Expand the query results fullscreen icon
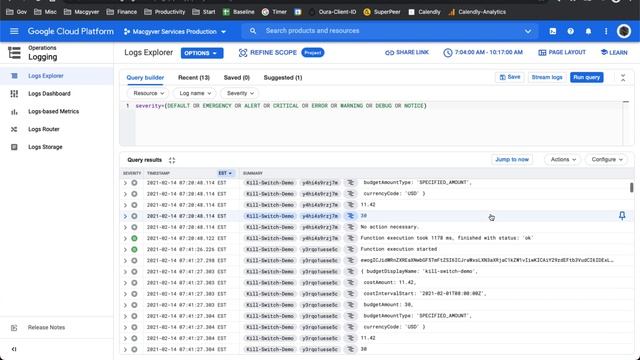This screenshot has height=360, width=640. pyautogui.click(x=172, y=160)
